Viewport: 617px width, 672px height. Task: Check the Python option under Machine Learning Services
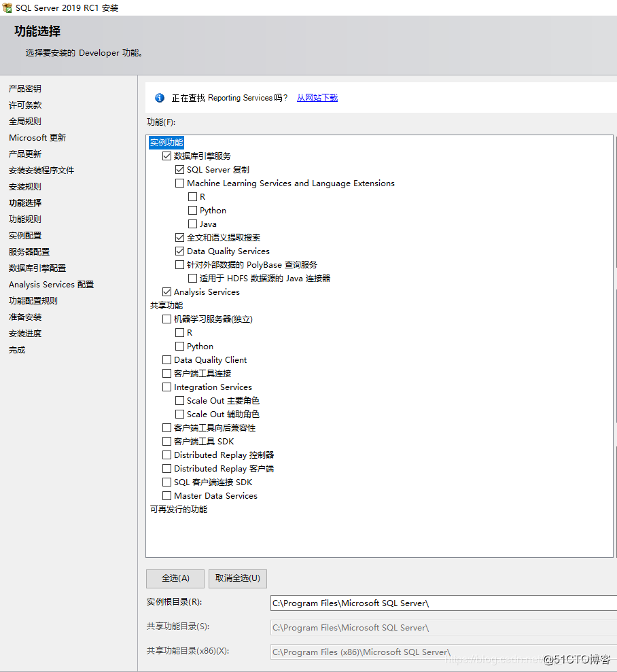click(192, 211)
